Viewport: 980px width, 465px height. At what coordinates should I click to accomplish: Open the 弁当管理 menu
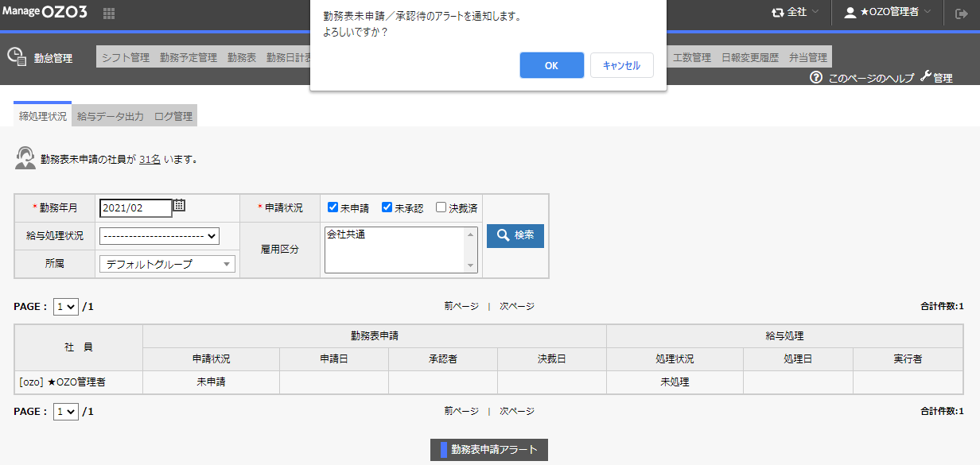point(808,57)
